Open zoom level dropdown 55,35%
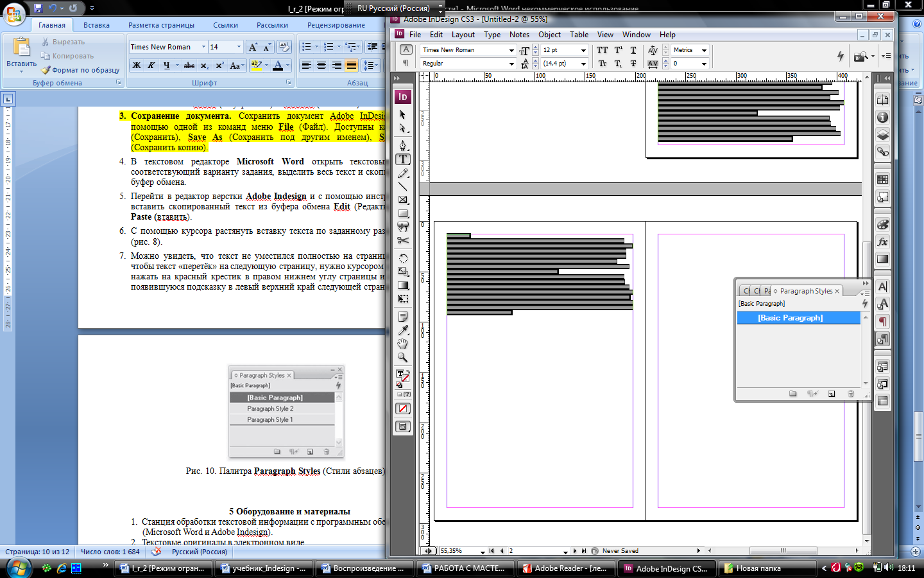This screenshot has width=924, height=578. click(x=483, y=551)
